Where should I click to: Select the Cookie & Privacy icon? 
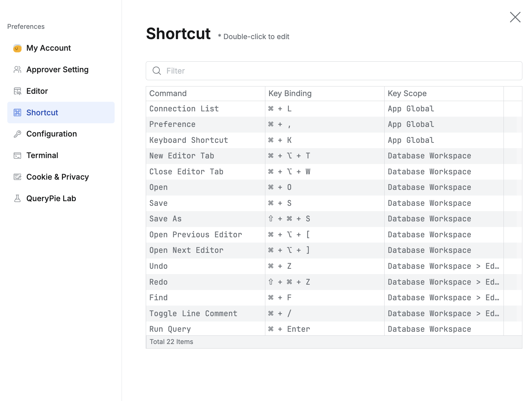point(18,177)
